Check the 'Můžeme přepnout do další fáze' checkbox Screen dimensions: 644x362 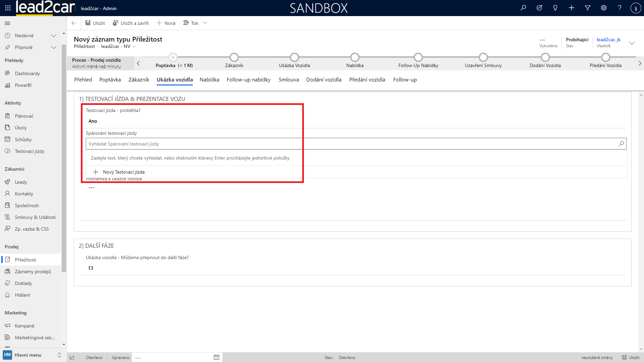tap(91, 268)
